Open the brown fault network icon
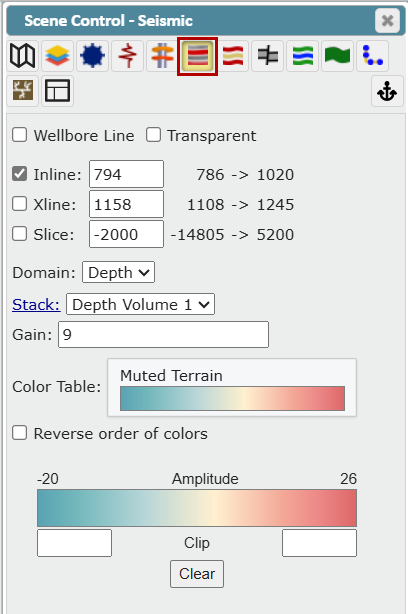The height and width of the screenshot is (614, 408). click(x=22, y=91)
